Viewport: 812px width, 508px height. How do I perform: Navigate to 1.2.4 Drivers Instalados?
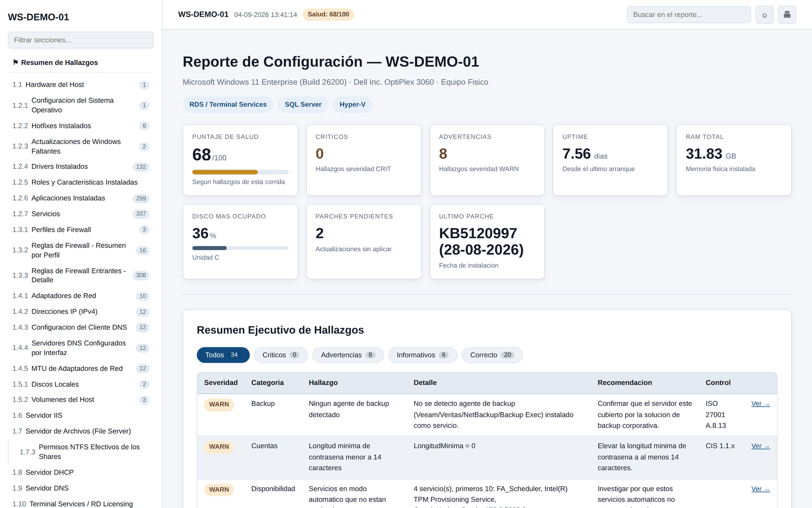(x=81, y=167)
